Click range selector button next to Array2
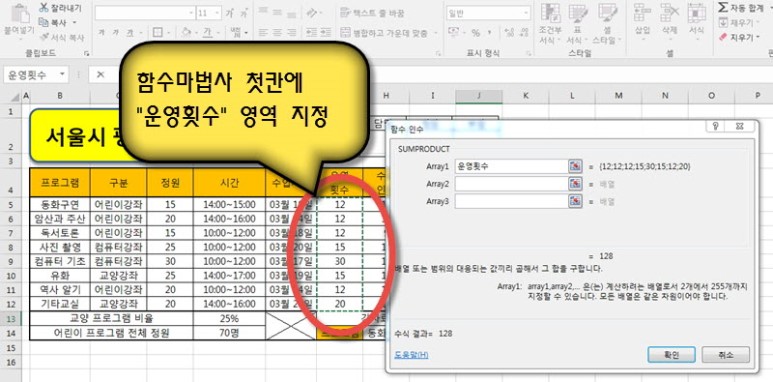 [575, 184]
